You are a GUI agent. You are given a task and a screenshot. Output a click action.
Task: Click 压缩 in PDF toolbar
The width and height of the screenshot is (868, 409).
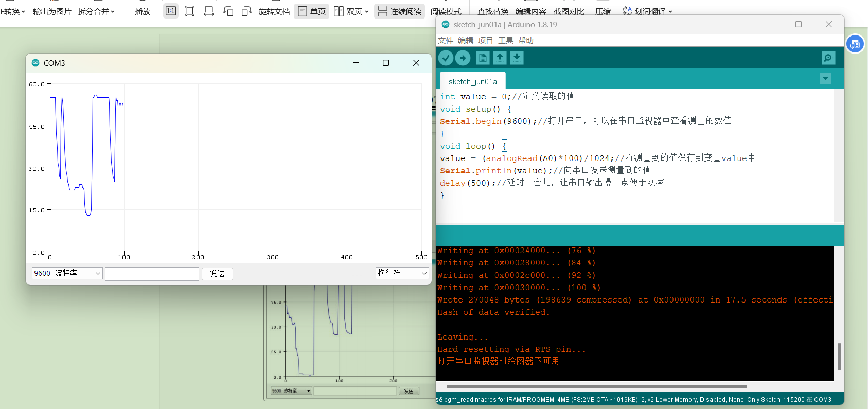(x=603, y=11)
